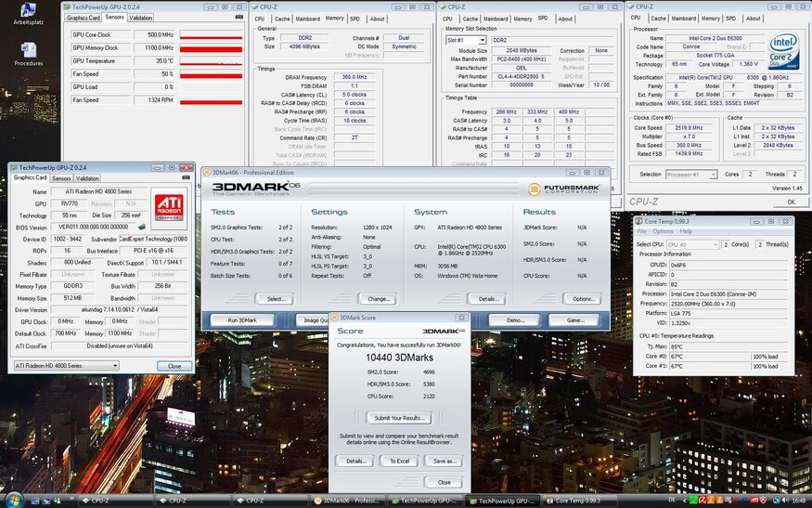Switch to Graphics Card tab in GPU-Z Sensors window
Viewport: 812px width, 508px height.
coord(83,18)
